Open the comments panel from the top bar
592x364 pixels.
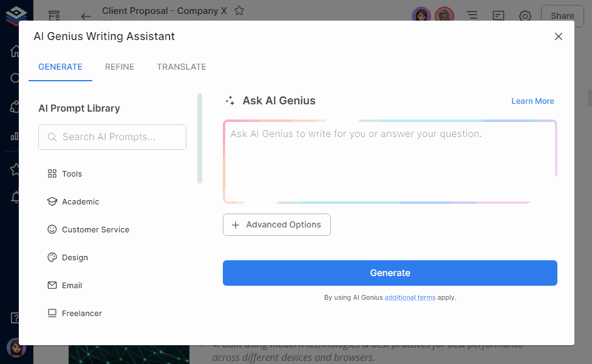[x=498, y=16]
